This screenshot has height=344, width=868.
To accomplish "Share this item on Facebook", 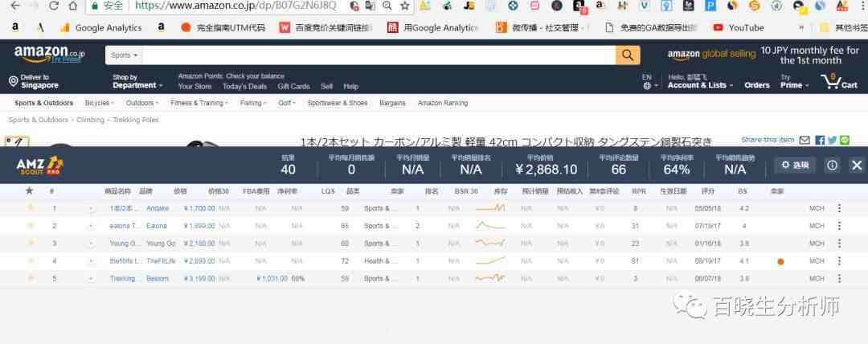I will (820, 140).
